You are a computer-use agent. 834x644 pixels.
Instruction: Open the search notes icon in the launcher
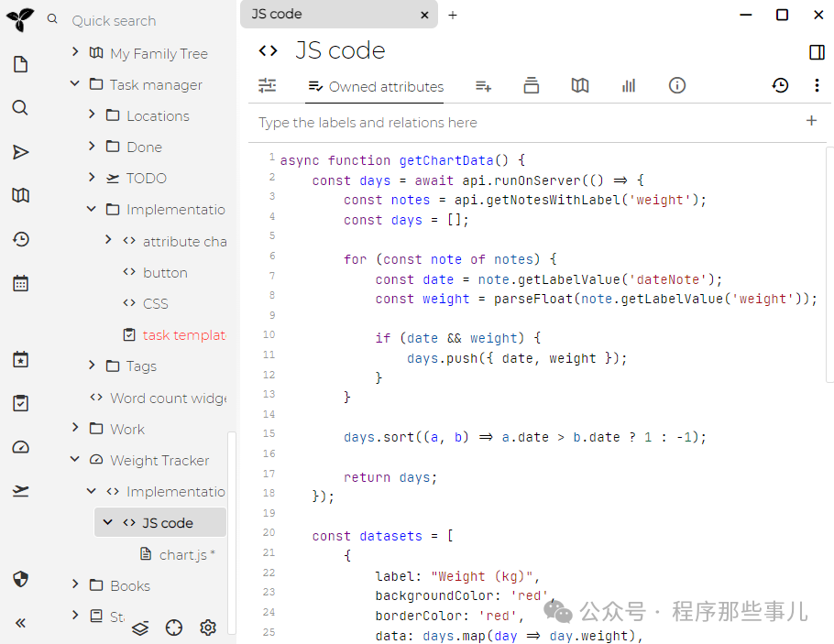pyautogui.click(x=20, y=108)
